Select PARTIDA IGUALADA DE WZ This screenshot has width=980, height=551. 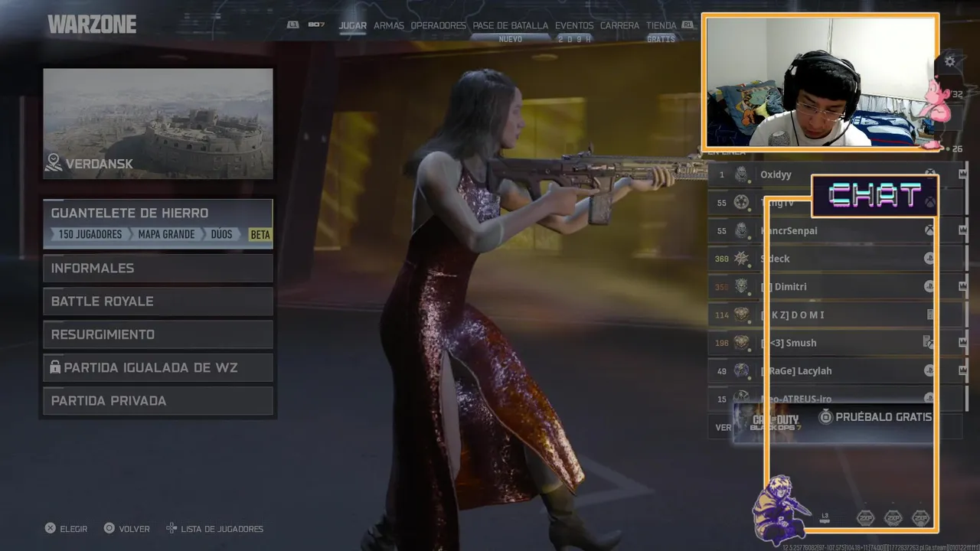click(x=158, y=367)
